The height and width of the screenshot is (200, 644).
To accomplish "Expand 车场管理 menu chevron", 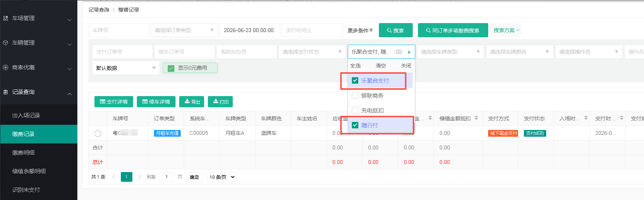I will [x=70, y=19].
